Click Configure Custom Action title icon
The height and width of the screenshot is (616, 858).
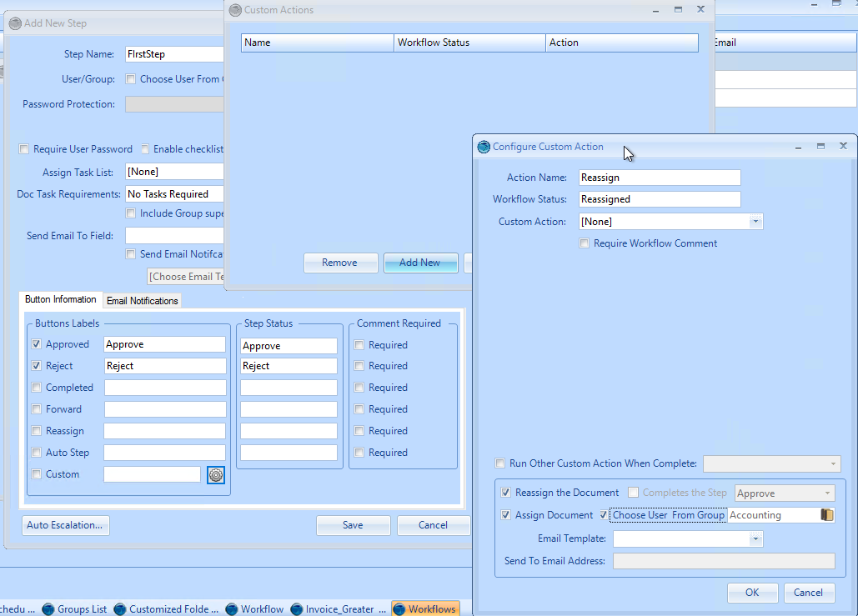pyautogui.click(x=484, y=147)
